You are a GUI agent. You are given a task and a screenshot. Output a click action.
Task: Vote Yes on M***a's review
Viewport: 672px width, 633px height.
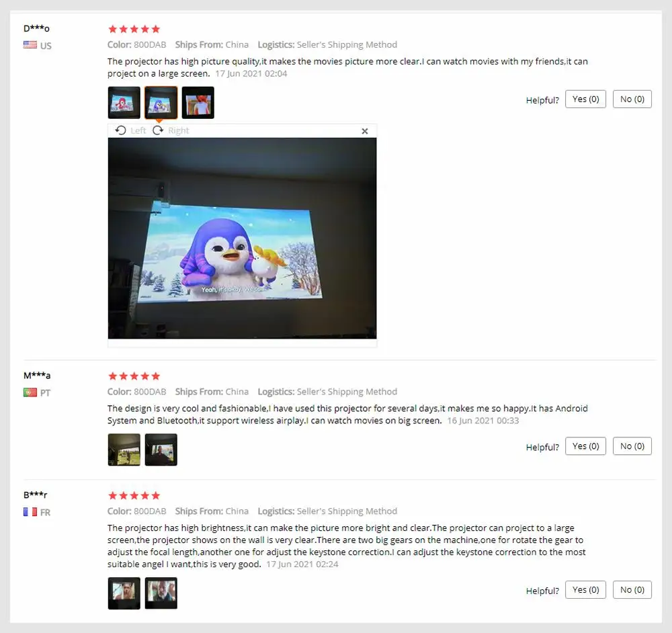click(x=585, y=446)
